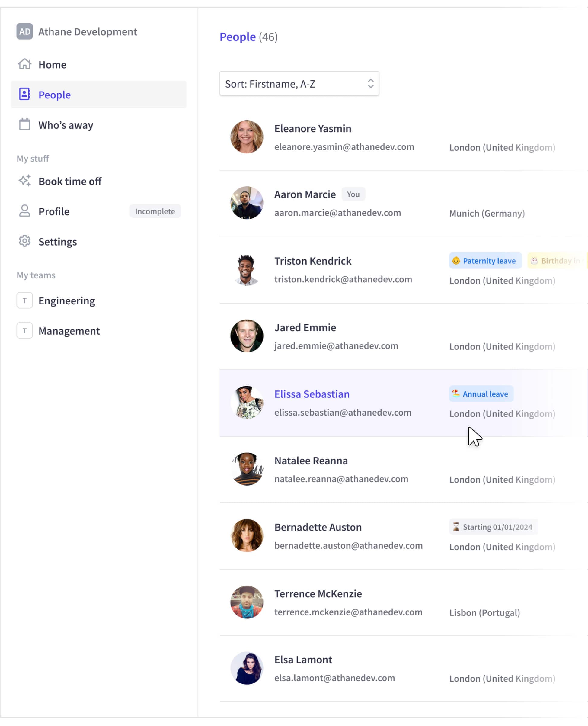The height and width of the screenshot is (726, 588).
Task: Click the Incomplete badge next to Profile
Action: [155, 211]
